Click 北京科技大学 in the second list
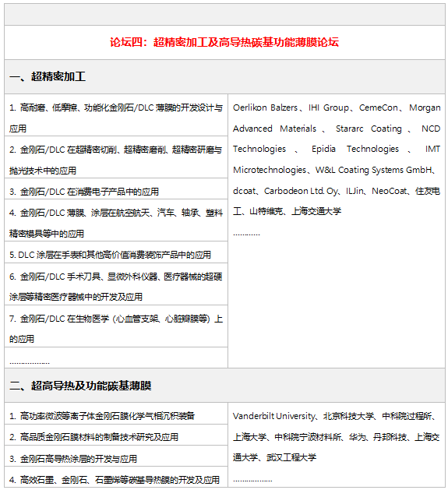This screenshot has width=448, height=490. pyautogui.click(x=348, y=416)
